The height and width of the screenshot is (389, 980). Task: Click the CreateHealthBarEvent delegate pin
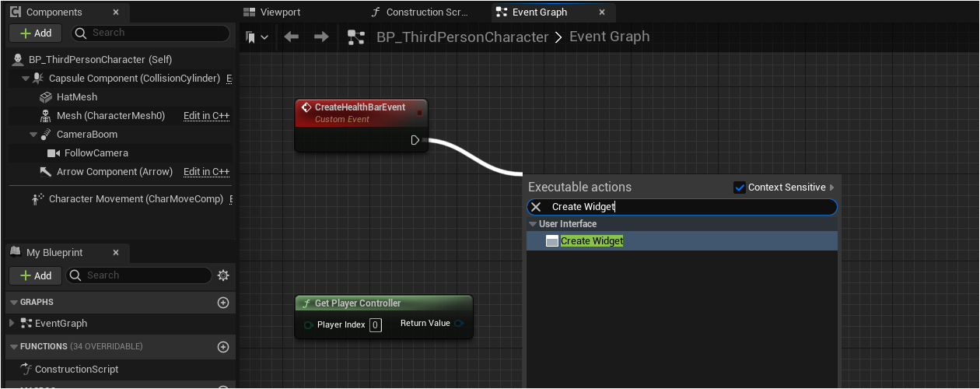click(x=419, y=113)
